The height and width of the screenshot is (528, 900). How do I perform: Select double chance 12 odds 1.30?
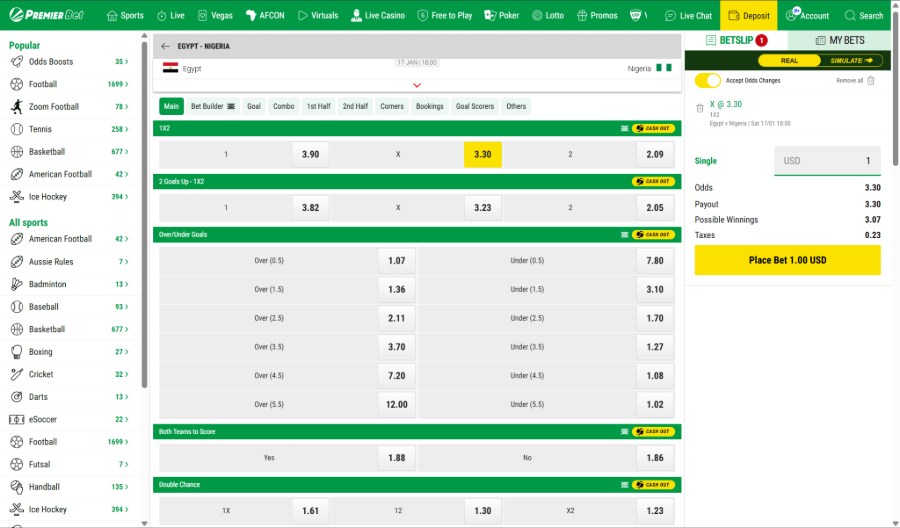(x=483, y=511)
